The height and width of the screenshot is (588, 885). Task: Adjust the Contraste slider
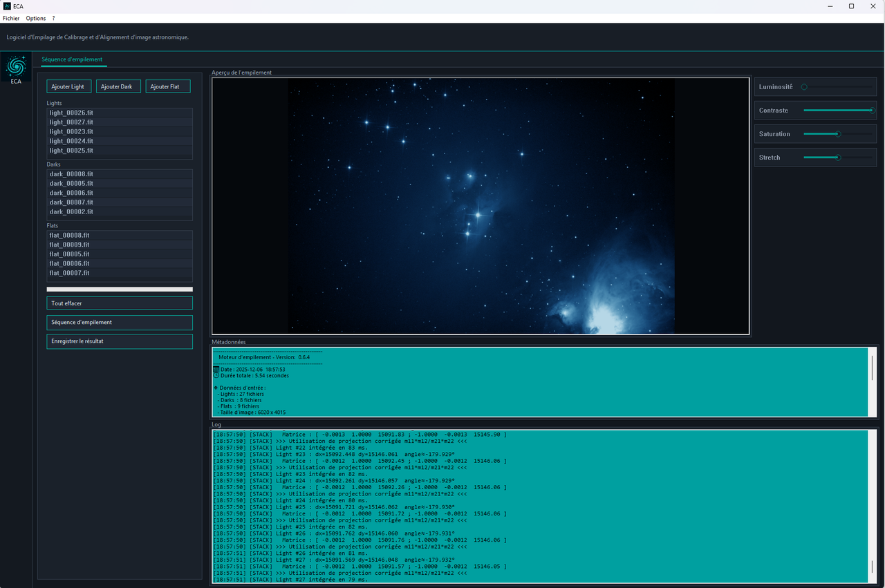click(838, 111)
